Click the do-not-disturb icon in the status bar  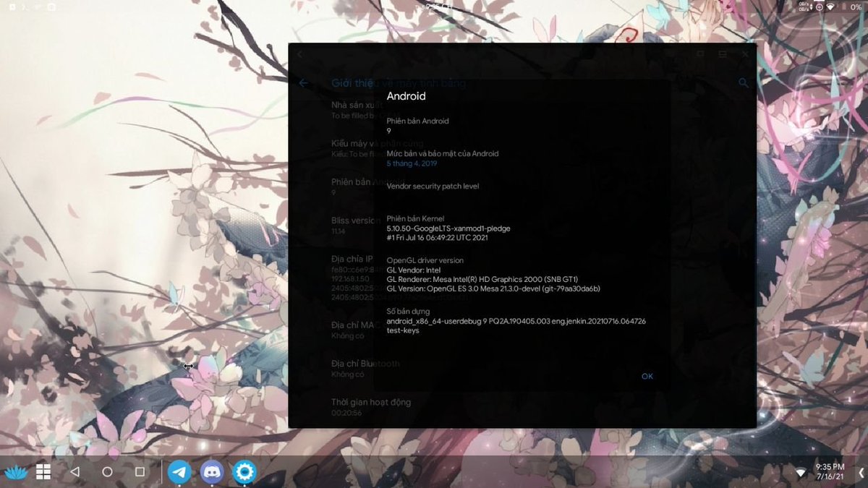pyautogui.click(x=820, y=7)
